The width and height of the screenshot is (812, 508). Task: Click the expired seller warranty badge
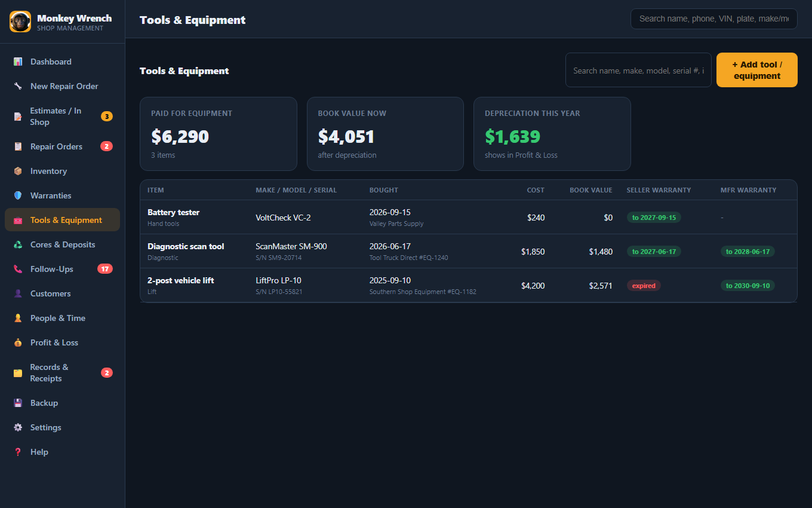(644, 286)
